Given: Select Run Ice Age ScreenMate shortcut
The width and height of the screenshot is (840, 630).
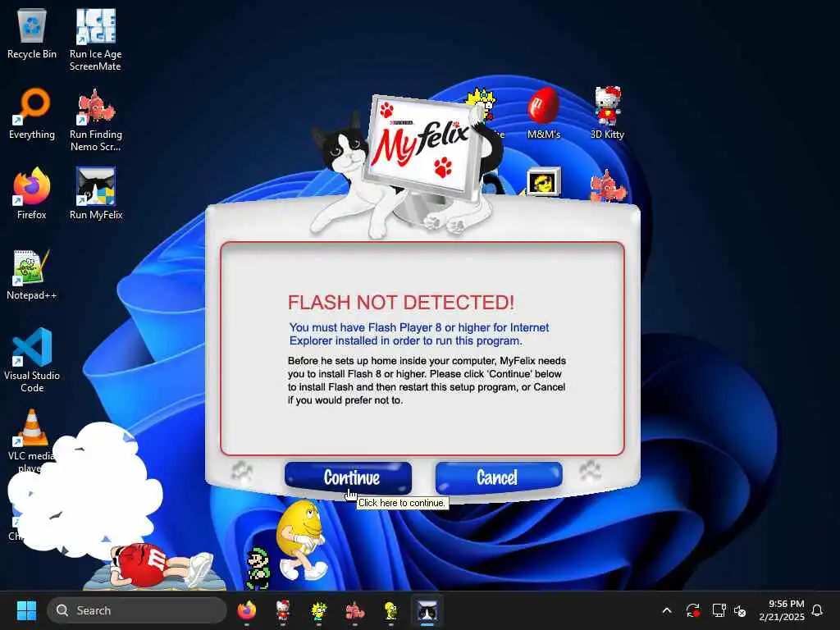Looking at the screenshot, I should pos(95,39).
